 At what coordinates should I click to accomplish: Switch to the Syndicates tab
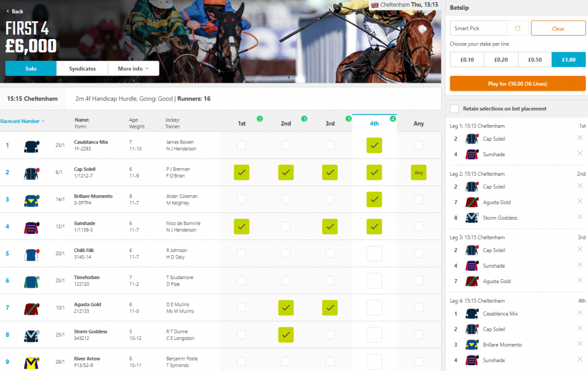pyautogui.click(x=82, y=68)
